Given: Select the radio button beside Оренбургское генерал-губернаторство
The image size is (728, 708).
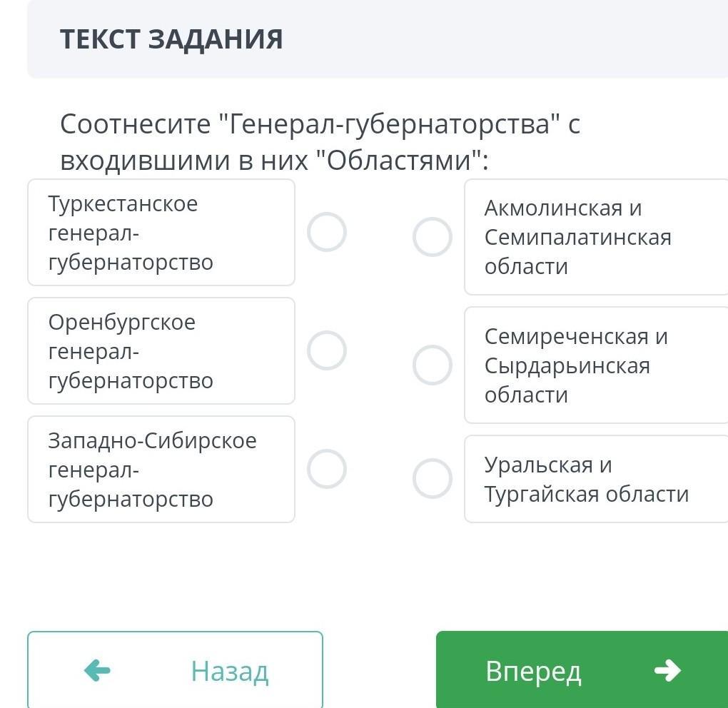Looking at the screenshot, I should point(327,351).
